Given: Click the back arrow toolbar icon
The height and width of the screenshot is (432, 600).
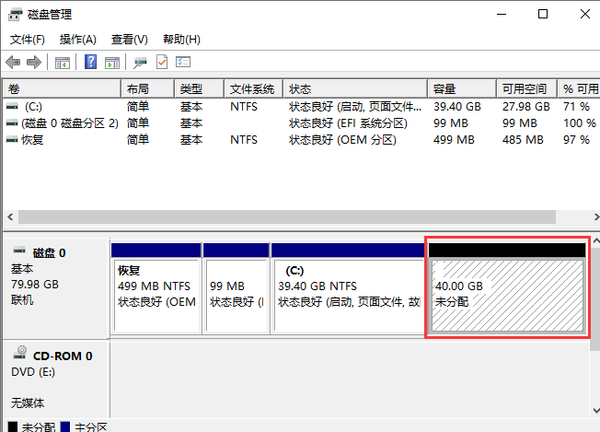Looking at the screenshot, I should click(14, 62).
